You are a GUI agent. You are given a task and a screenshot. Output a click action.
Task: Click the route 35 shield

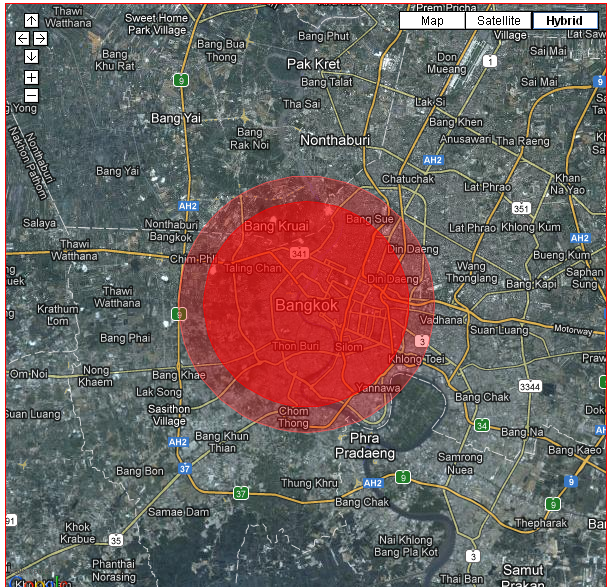click(x=116, y=540)
